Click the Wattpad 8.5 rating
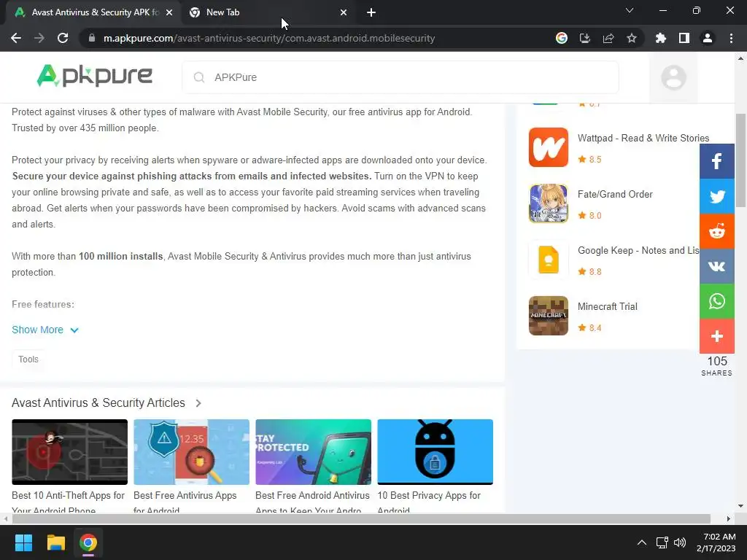The height and width of the screenshot is (560, 747). (x=589, y=160)
